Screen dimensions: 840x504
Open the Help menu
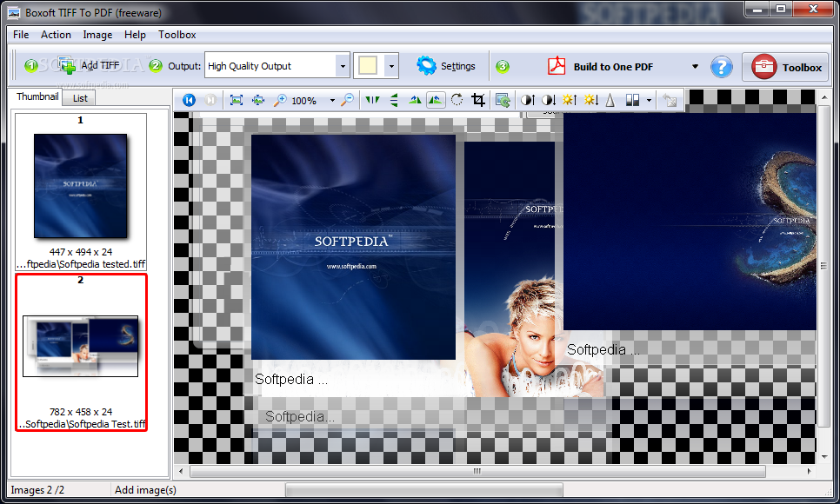coord(135,34)
